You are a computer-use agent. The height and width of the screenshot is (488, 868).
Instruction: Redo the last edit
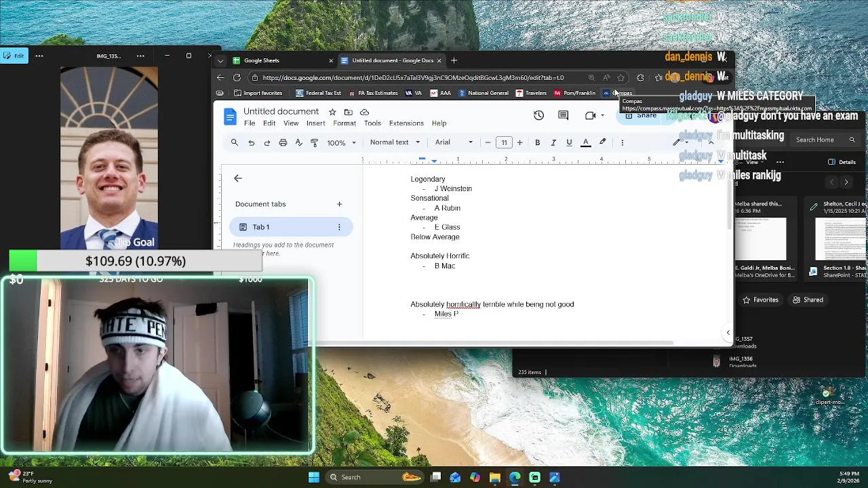pyautogui.click(x=267, y=142)
